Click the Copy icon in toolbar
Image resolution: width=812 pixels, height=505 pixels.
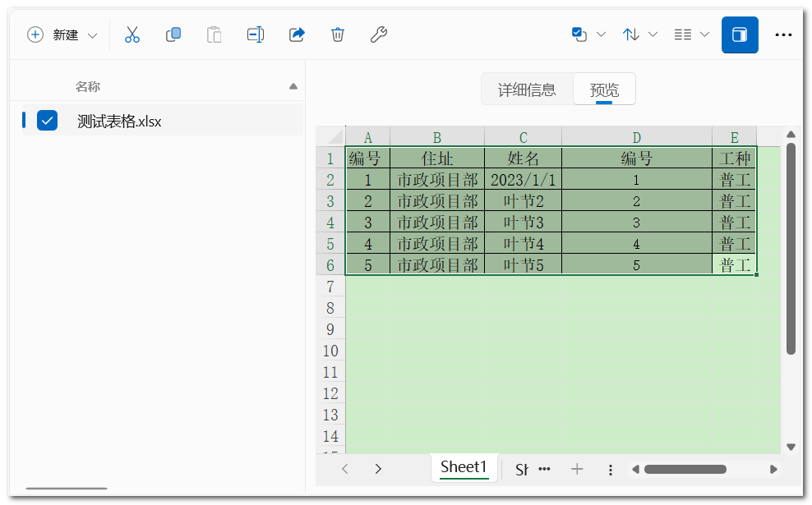point(173,34)
